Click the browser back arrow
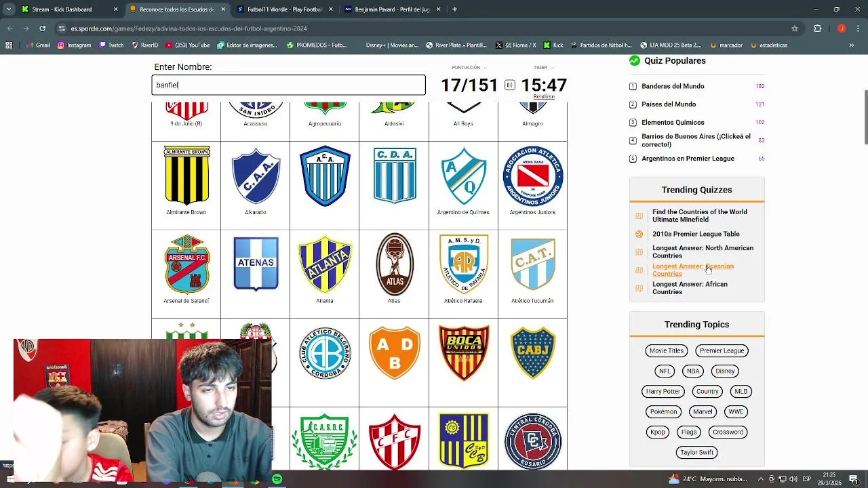The width and height of the screenshot is (868, 488). coord(9,28)
